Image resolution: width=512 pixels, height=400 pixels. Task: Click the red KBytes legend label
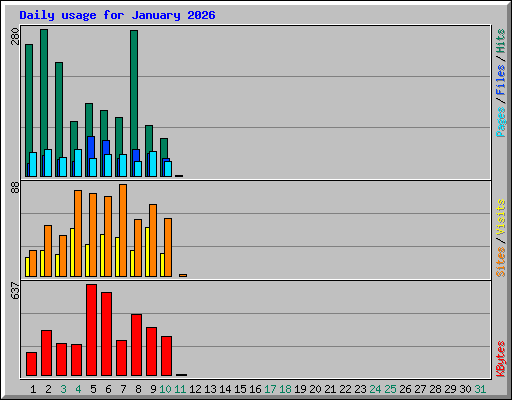coord(501,359)
